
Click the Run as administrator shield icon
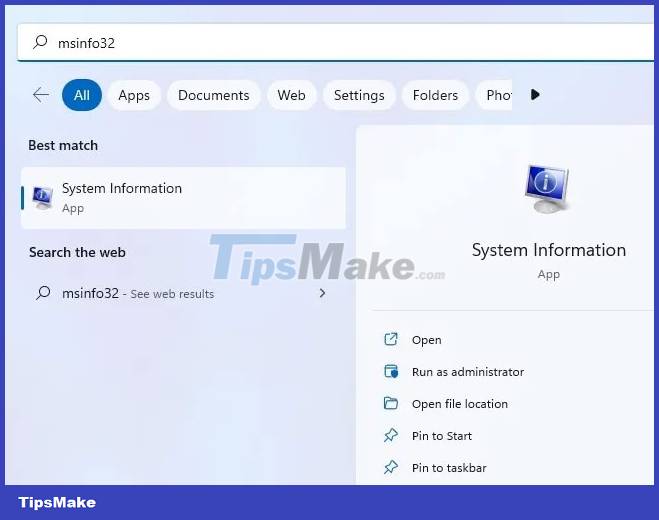tap(391, 371)
